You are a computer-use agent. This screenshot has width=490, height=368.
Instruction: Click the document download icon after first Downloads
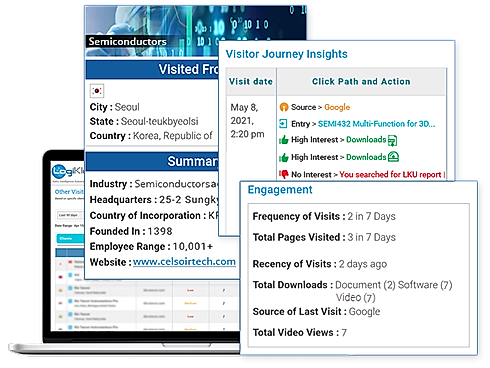pyautogui.click(x=392, y=141)
